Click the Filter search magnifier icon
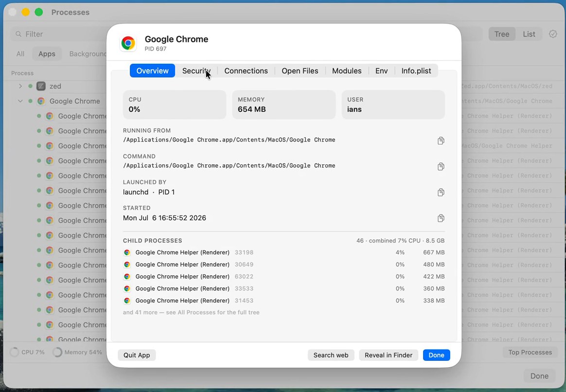This screenshot has height=392, width=566. 18,34
